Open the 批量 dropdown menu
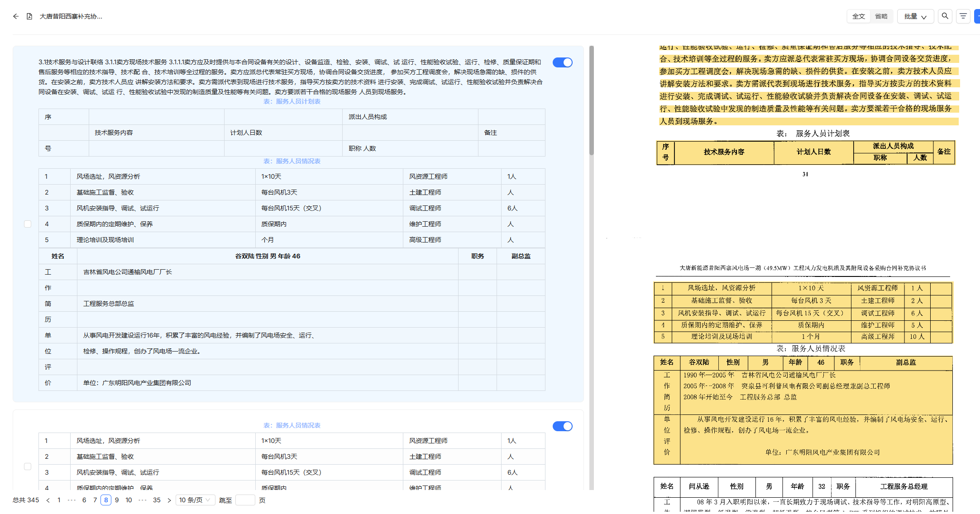This screenshot has height=514, width=980. pyautogui.click(x=915, y=16)
